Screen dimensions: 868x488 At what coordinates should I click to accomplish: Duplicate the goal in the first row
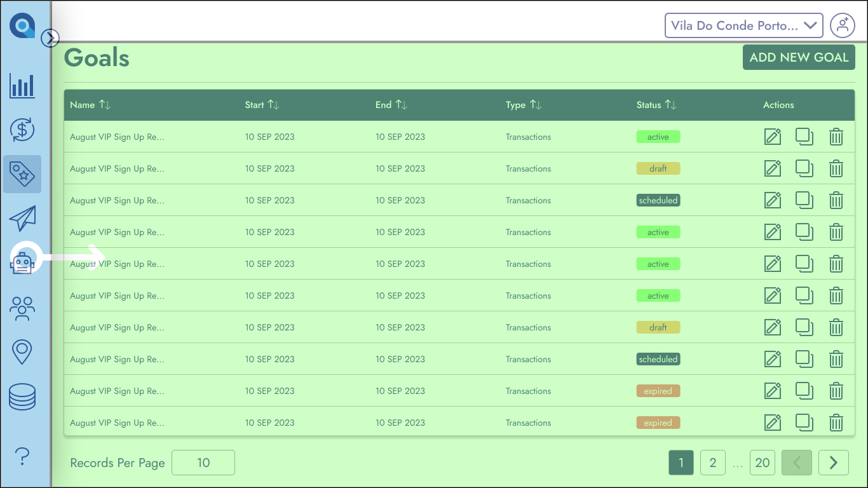(x=804, y=137)
